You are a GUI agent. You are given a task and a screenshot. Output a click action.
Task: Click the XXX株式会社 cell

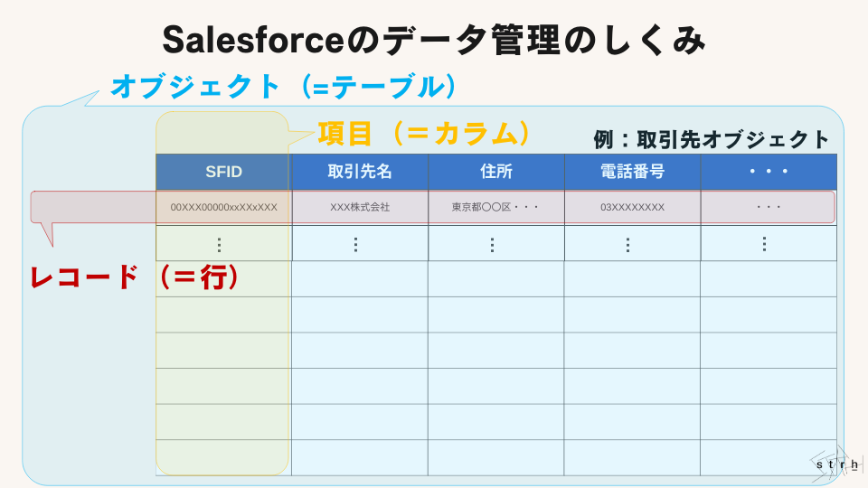(360, 207)
